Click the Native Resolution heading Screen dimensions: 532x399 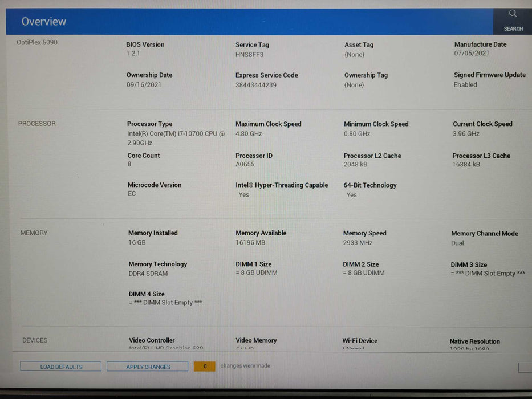tap(474, 341)
